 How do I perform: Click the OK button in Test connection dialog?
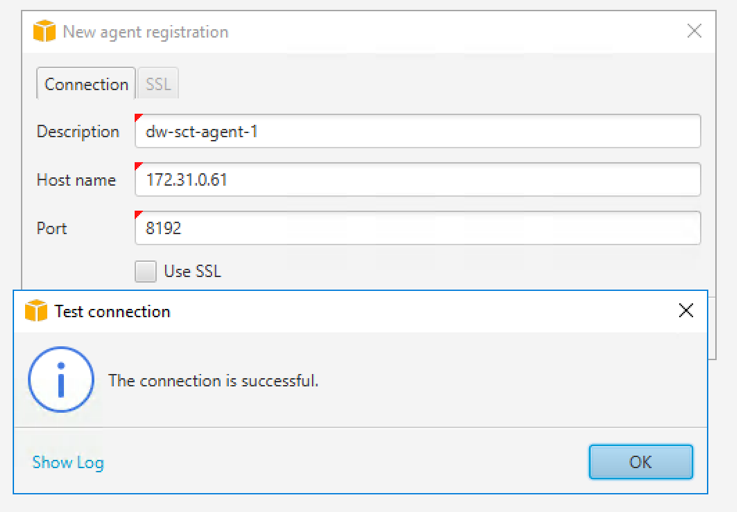point(641,462)
